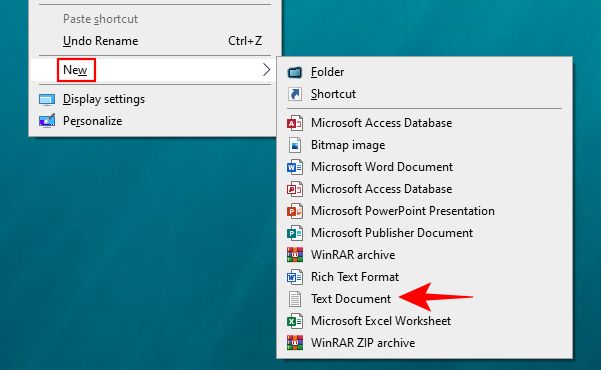Choose Rich Text Format from the submenu
This screenshot has width=601, height=370.
coord(355,277)
